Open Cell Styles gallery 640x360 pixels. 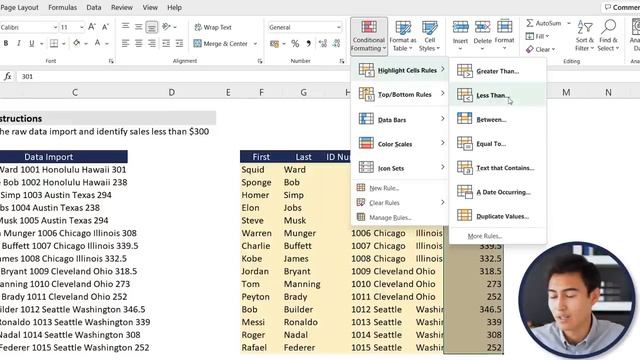pyautogui.click(x=429, y=36)
